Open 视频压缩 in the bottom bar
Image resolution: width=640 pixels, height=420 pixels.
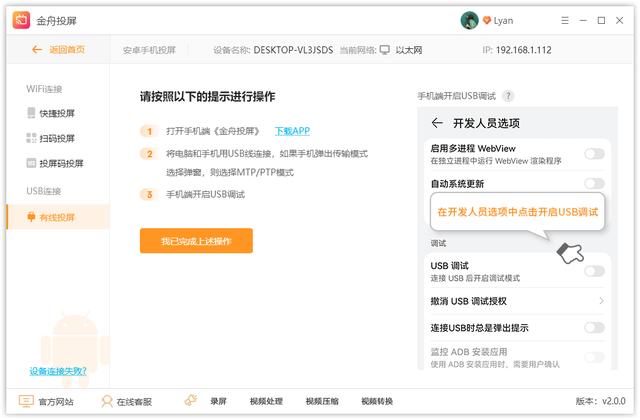(322, 401)
